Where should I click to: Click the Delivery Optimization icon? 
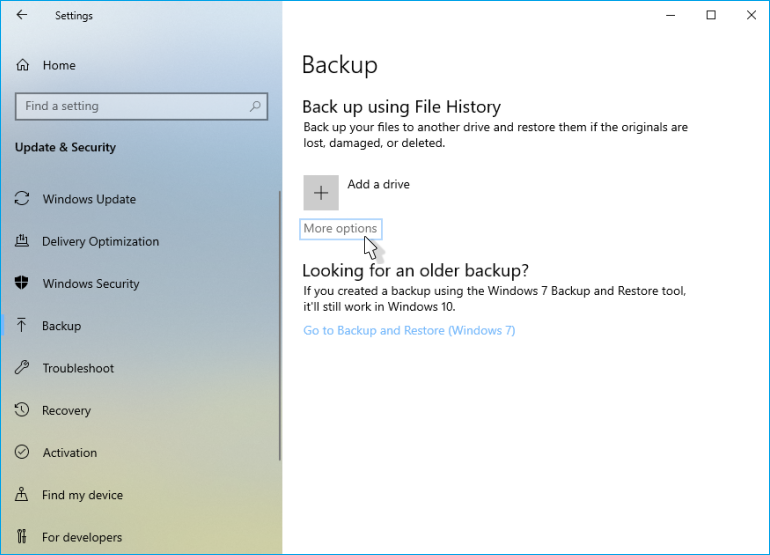click(x=22, y=241)
